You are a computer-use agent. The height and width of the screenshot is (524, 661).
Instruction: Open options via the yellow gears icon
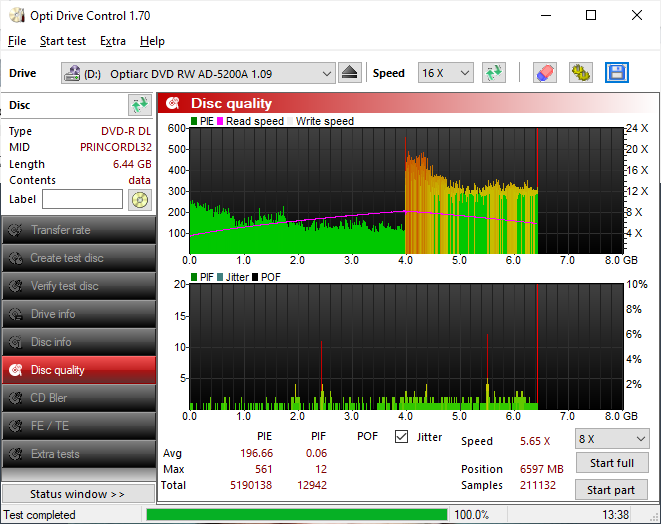tap(580, 73)
